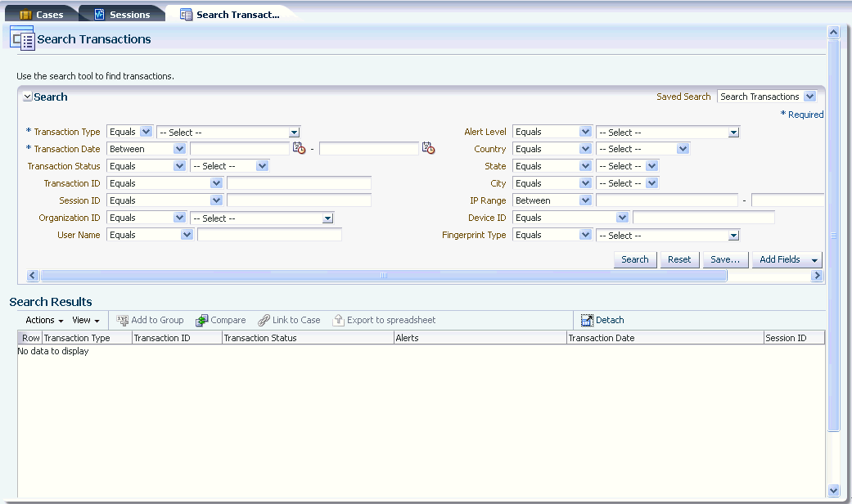
Task: Click the page vertical scrollbar up arrow
Action: [833, 32]
